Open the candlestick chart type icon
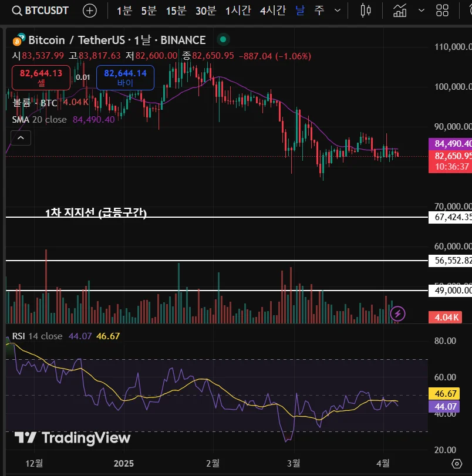The image size is (472, 476). tap(366, 11)
